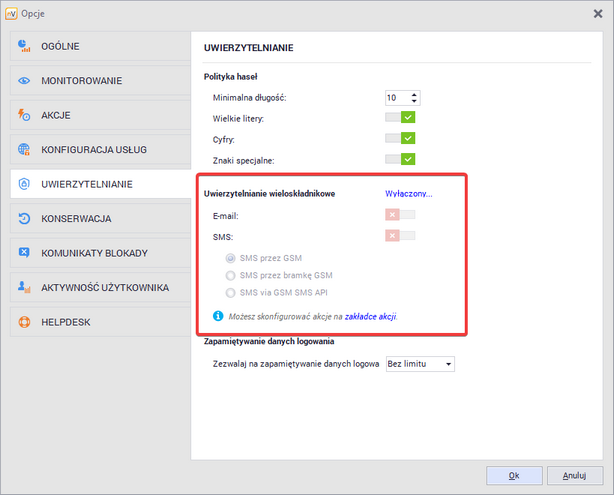The height and width of the screenshot is (495, 614).
Task: Click the blocked message icon beside Komunikaty blokady
Action: click(25, 253)
